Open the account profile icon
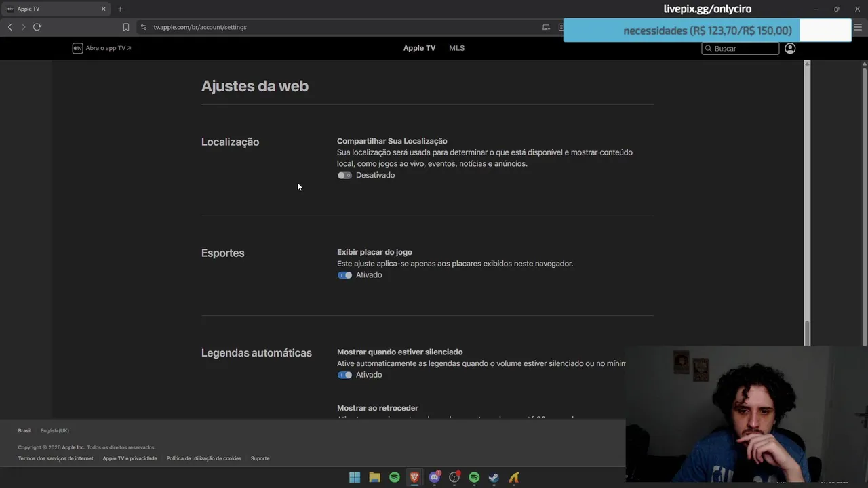 pyautogui.click(x=790, y=48)
